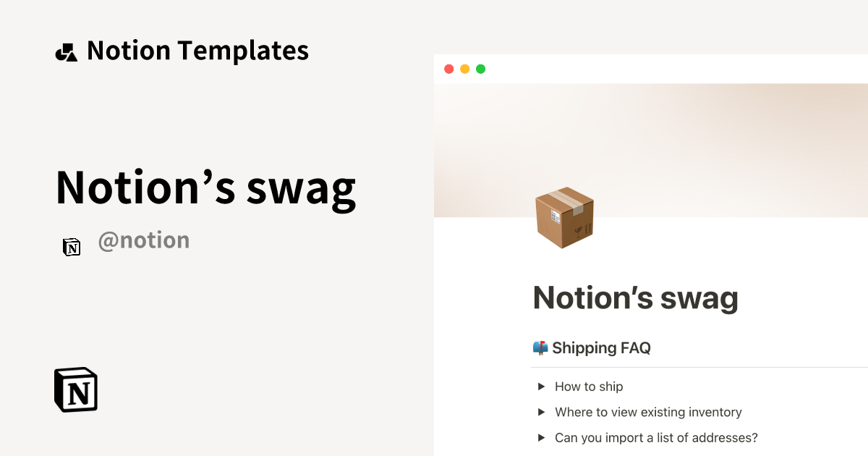Click the red browser window dot
Screen dimensions: 868x456
[x=449, y=69]
